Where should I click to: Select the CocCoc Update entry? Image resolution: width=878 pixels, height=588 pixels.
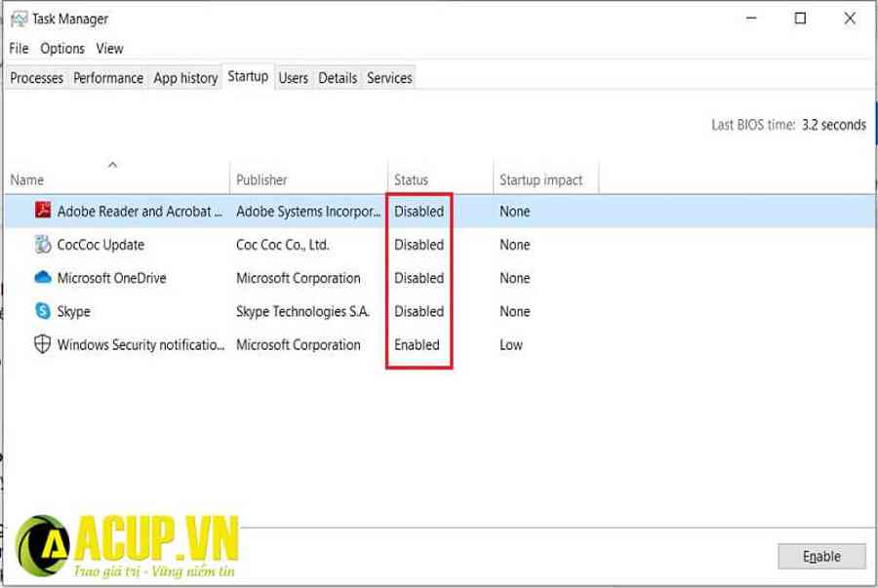pos(100,245)
